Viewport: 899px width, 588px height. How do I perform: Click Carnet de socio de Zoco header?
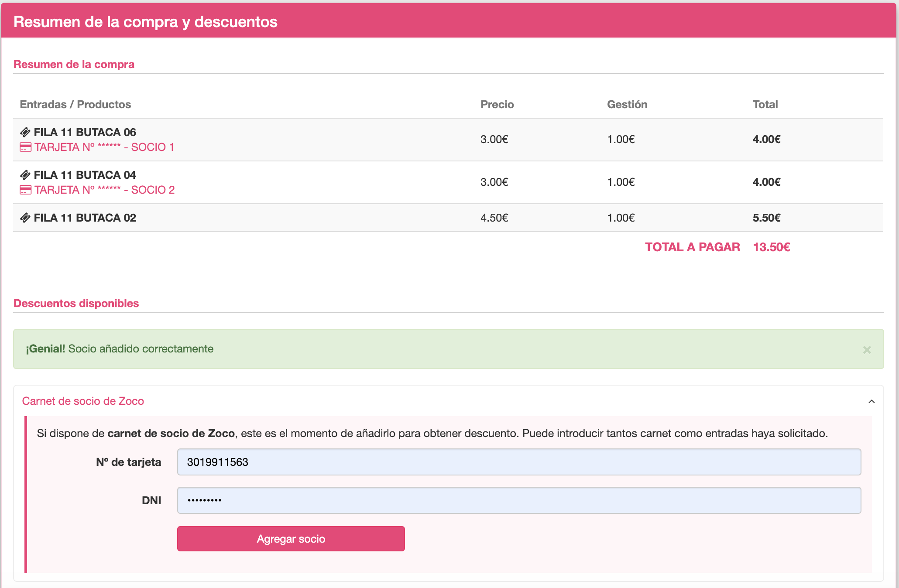pyautogui.click(x=83, y=401)
